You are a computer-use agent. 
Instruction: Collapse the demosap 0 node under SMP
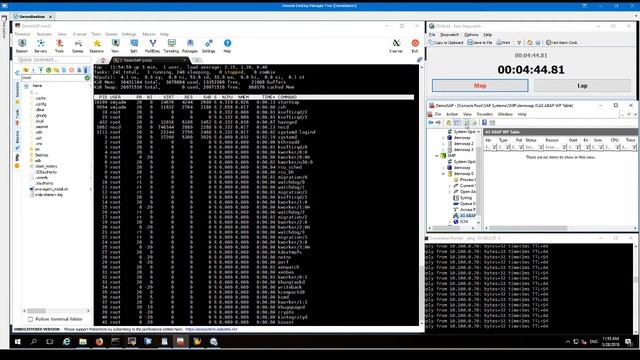point(444,174)
